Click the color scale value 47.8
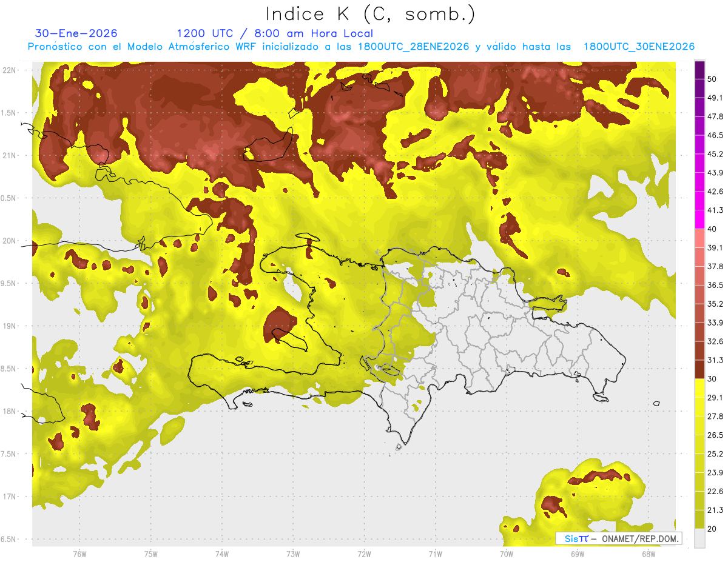 pos(715,116)
